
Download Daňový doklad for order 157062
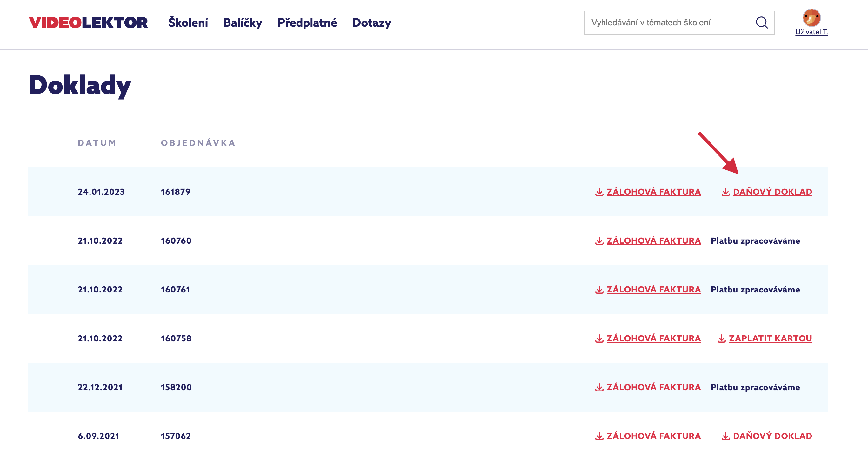[772, 436]
